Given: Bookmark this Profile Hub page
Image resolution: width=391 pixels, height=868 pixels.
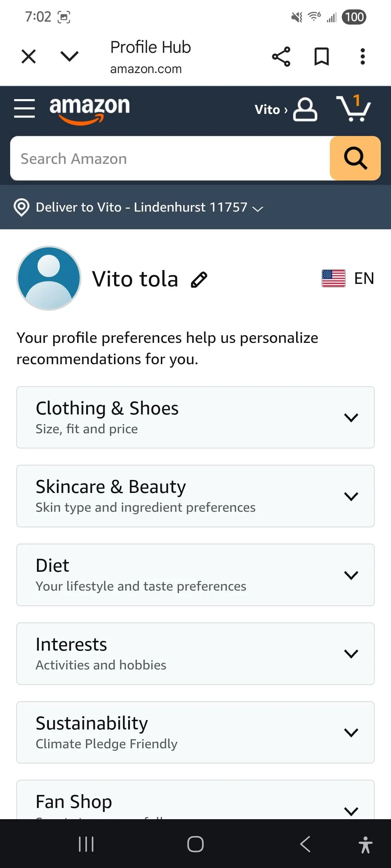Looking at the screenshot, I should (321, 56).
